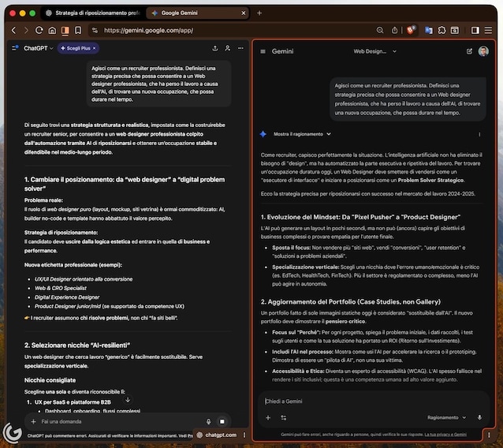The height and width of the screenshot is (448, 503).
Task: Select the Google Gemini browser tab
Action: pyautogui.click(x=196, y=13)
